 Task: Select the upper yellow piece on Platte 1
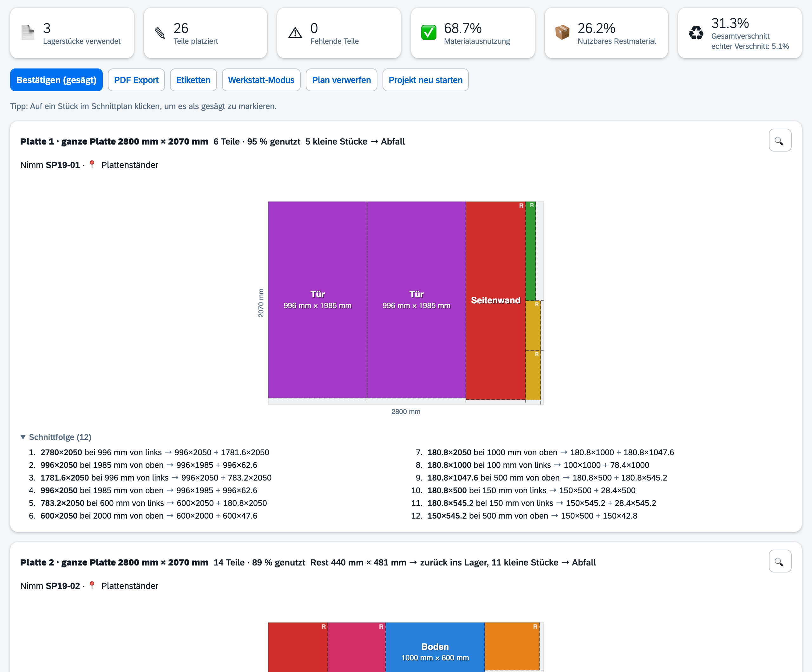[533, 325]
